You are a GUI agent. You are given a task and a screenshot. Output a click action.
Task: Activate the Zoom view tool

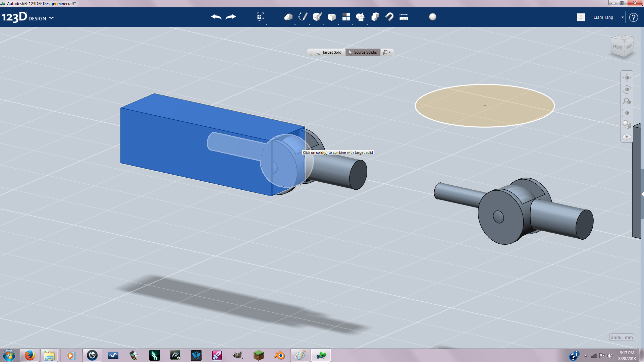pyautogui.click(x=627, y=101)
